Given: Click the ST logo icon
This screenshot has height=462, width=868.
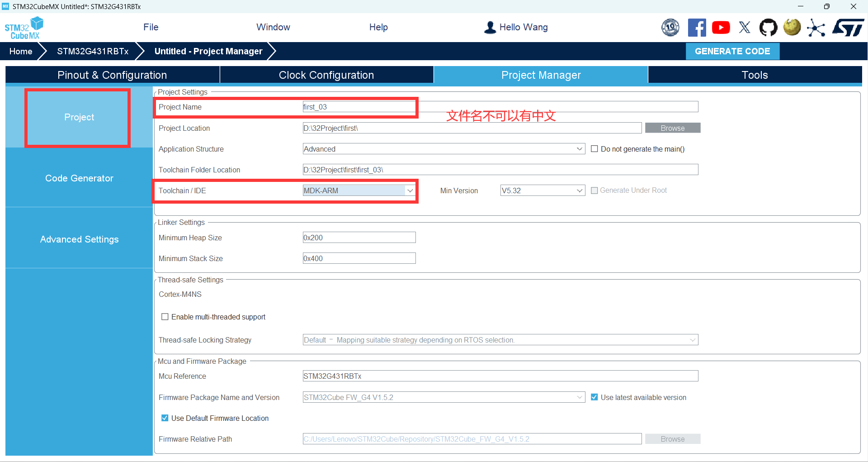Looking at the screenshot, I should pyautogui.click(x=848, y=28).
